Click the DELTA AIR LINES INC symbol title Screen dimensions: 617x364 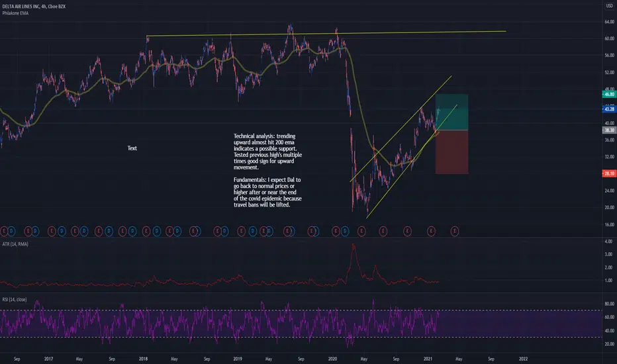click(34, 7)
